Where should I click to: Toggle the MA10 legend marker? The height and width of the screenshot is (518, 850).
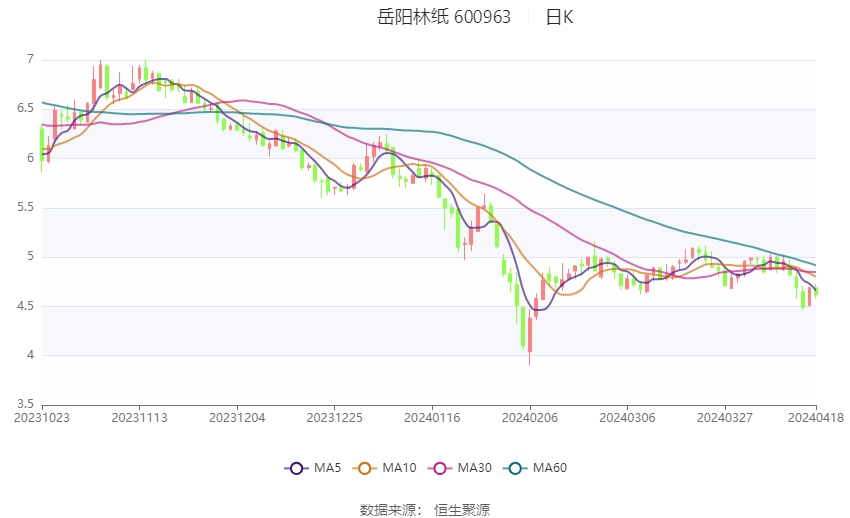pyautogui.click(x=364, y=468)
